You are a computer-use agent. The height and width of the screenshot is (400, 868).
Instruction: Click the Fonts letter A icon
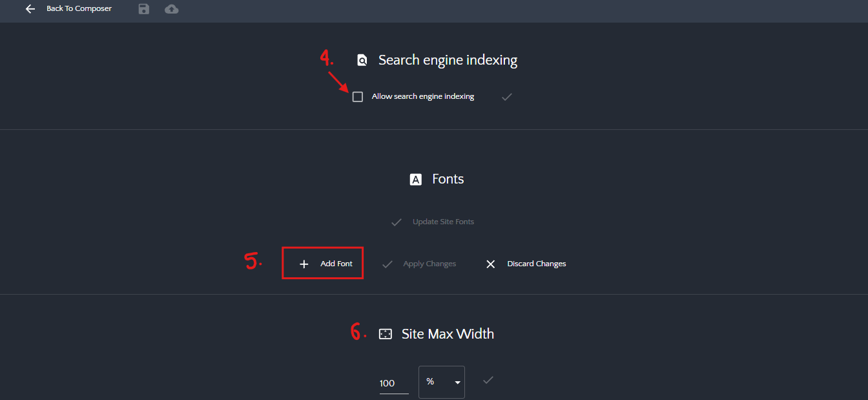[x=416, y=180]
